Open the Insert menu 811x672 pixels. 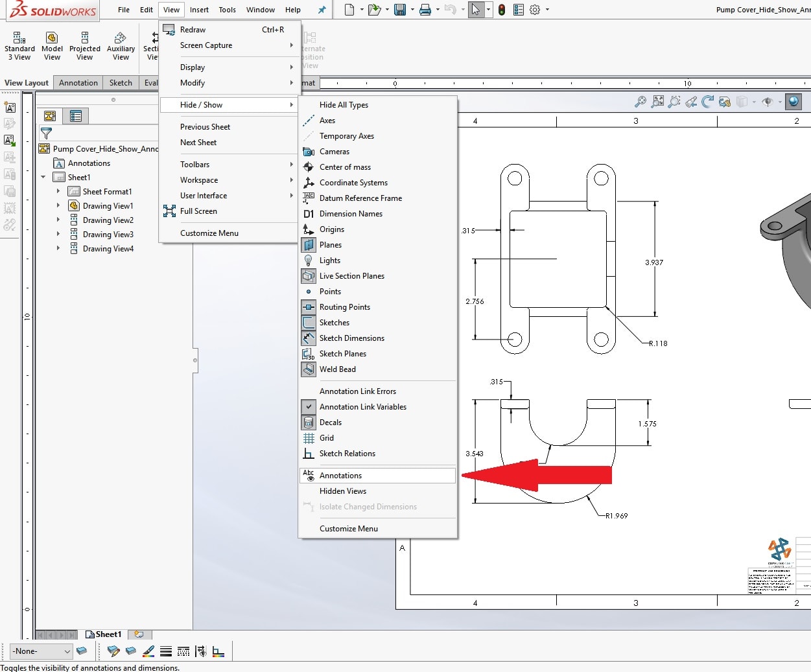coord(199,10)
